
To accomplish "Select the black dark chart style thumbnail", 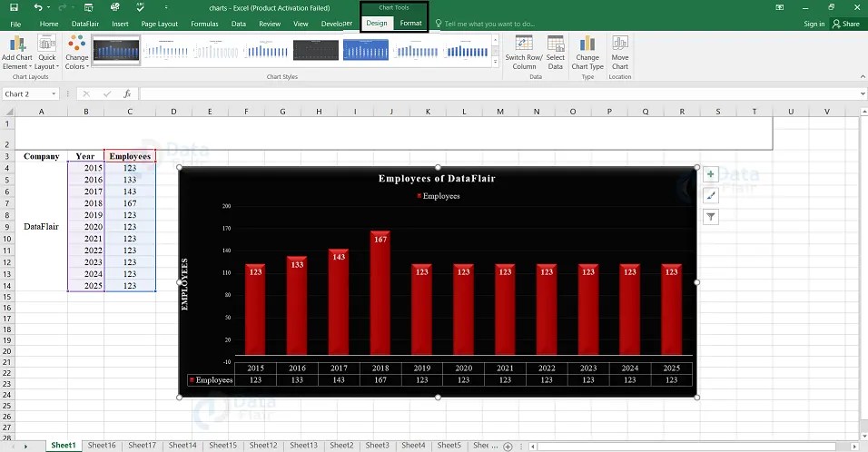I will (x=316, y=50).
